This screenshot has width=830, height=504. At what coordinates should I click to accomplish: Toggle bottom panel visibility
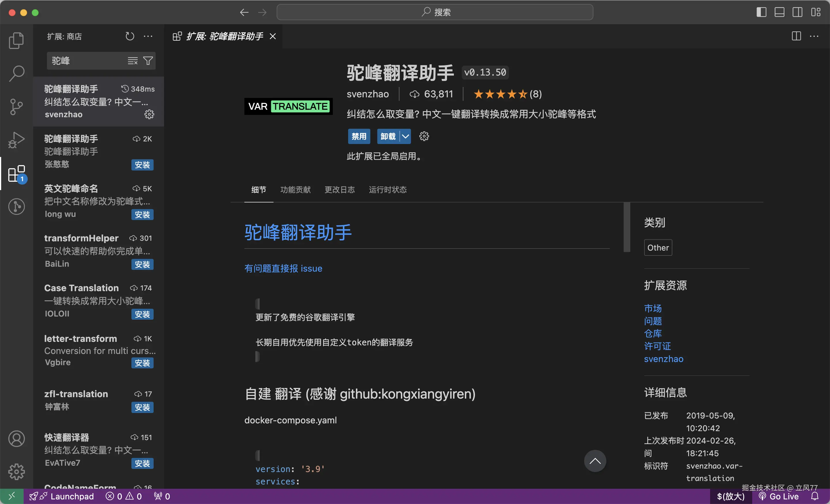pyautogui.click(x=780, y=12)
